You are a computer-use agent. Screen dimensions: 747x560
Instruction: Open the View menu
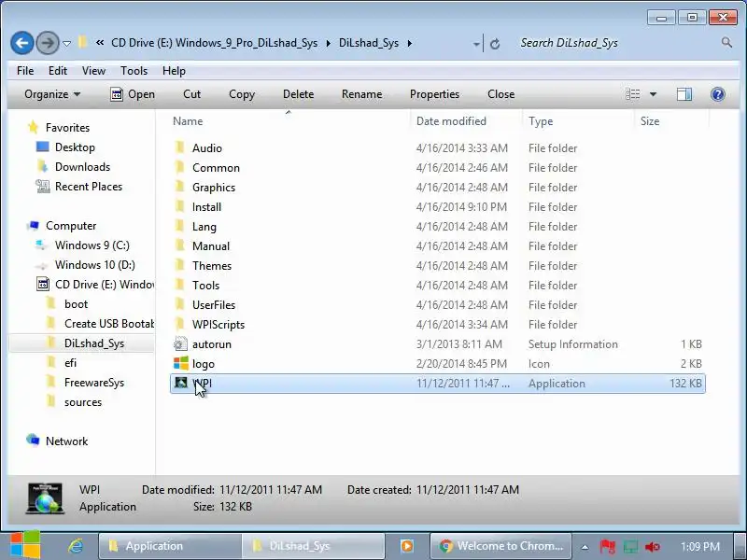pos(93,71)
